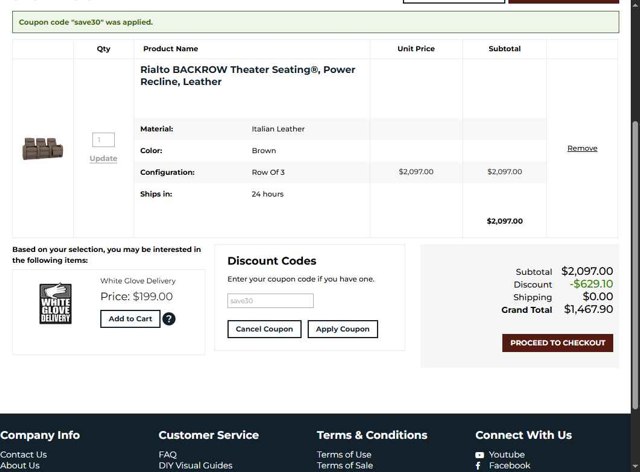
Task: Open the YouTube icon in the footer
Action: point(480,455)
